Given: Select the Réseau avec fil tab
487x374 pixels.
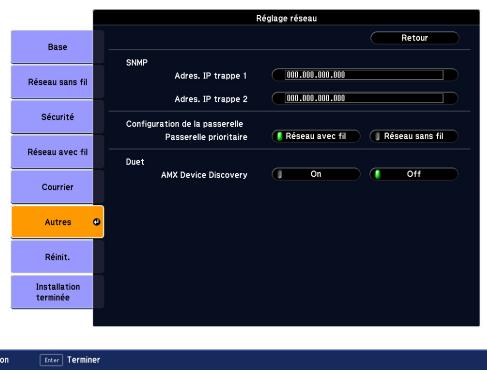Looking at the screenshot, I should click(x=52, y=152).
